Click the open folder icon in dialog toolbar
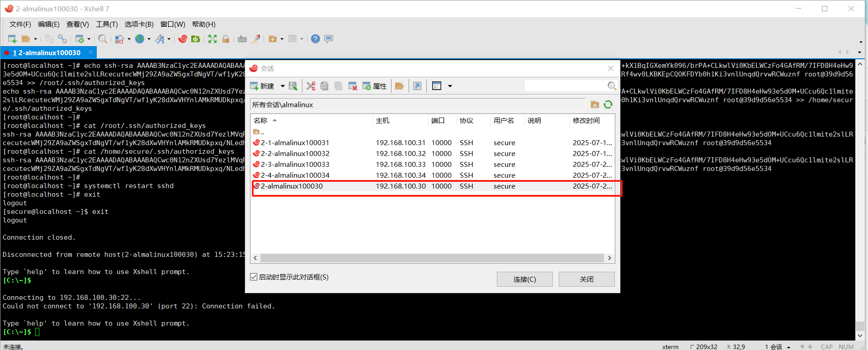This screenshot has height=350, width=868. pos(399,86)
